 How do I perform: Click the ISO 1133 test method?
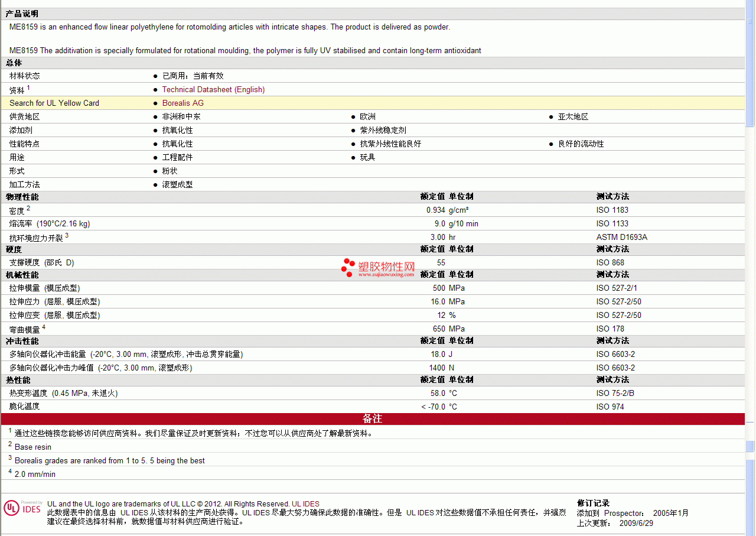(x=612, y=224)
